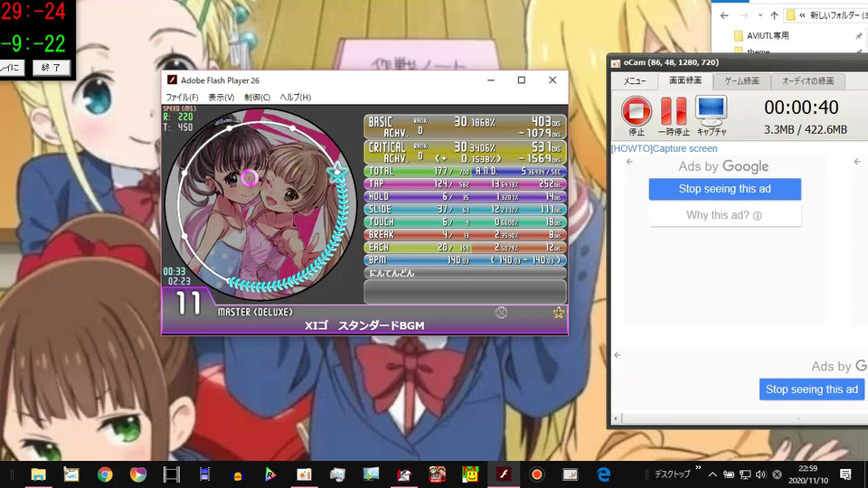868x488 pixels.
Task: Pause the oCam recording (一時停止)
Action: pos(674,110)
